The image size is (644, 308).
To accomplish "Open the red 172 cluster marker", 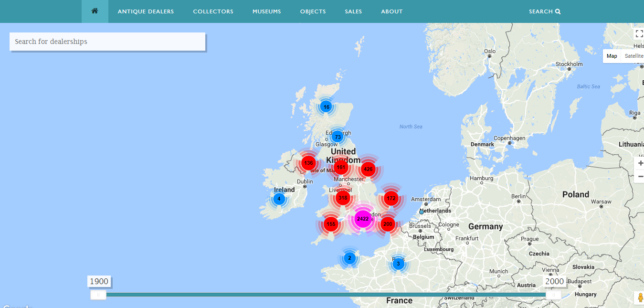I will pos(391,198).
